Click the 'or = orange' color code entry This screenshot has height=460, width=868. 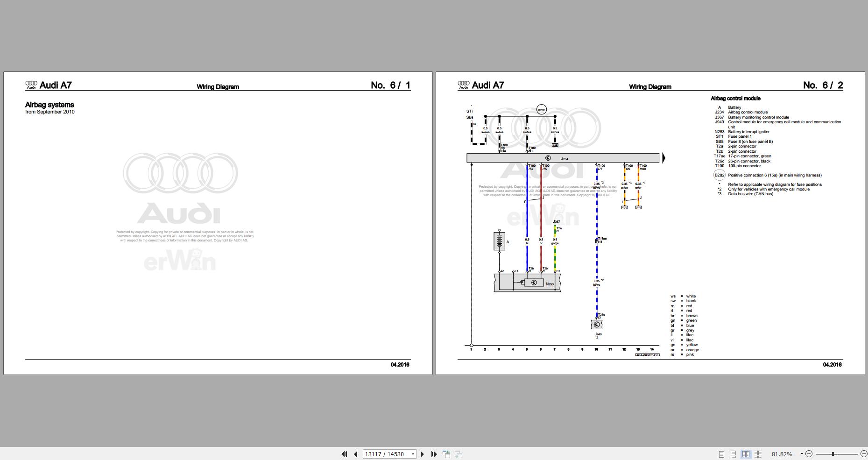point(685,350)
